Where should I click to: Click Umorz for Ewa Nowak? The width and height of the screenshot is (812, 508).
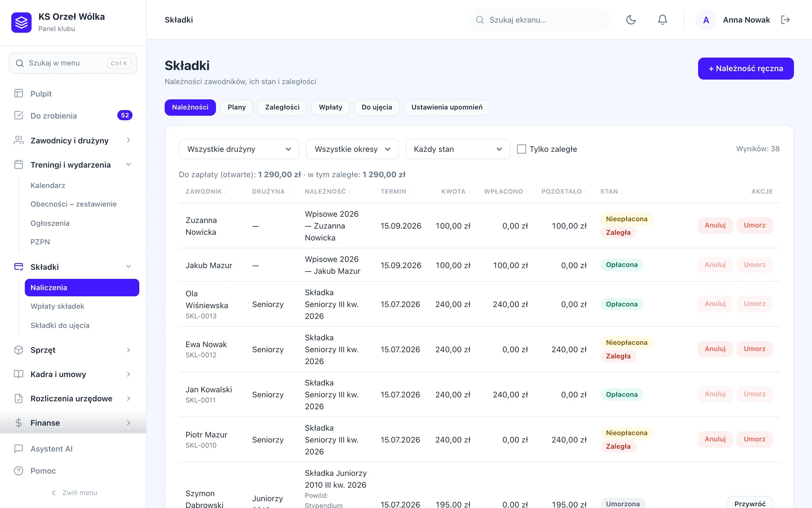pos(754,349)
